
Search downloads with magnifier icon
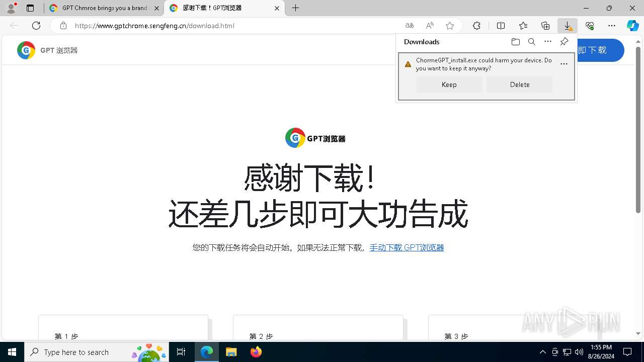tap(532, 42)
